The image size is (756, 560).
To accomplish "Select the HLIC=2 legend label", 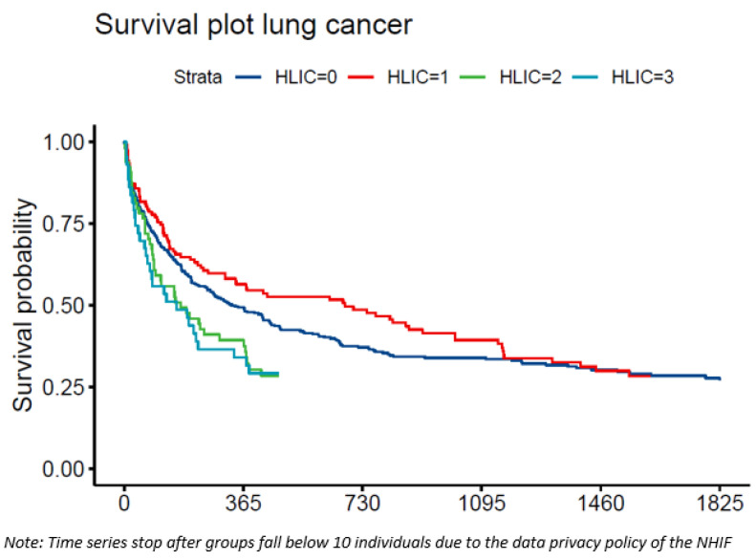I will 530,77.
